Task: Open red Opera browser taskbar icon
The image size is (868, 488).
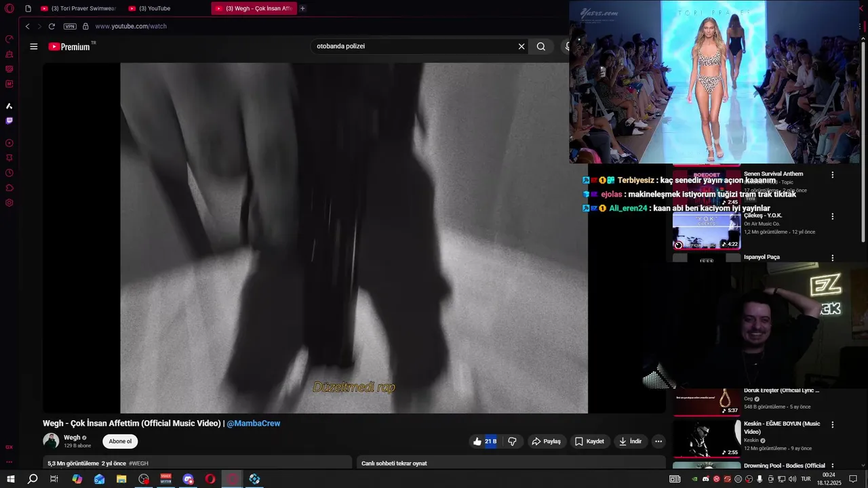Action: coord(210,479)
